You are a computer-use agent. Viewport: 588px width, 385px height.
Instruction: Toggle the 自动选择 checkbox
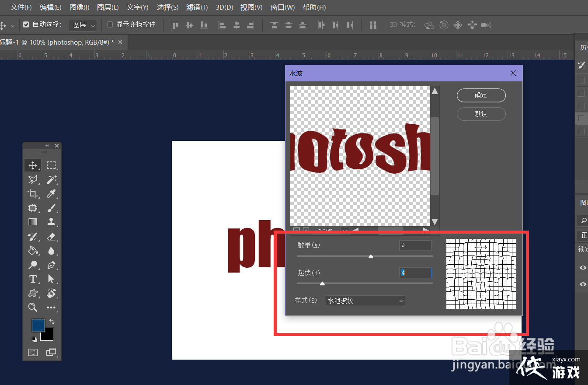pyautogui.click(x=26, y=24)
